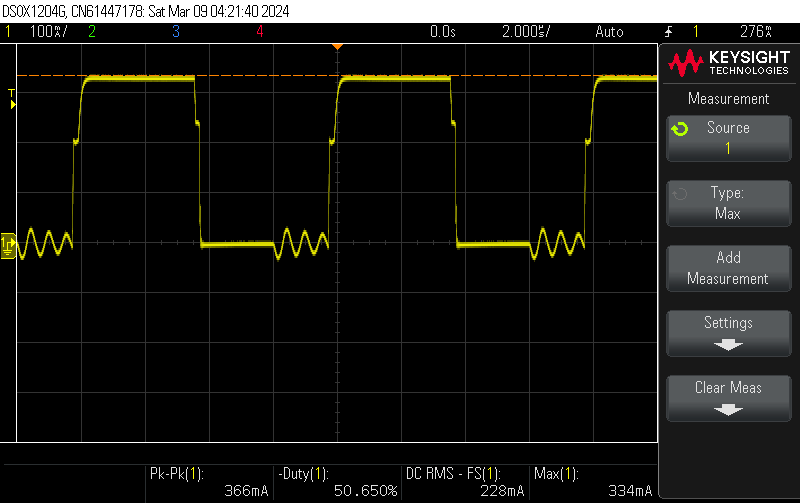Click the green rotary knob icon on Source
This screenshot has height=503, width=800.
(x=680, y=129)
